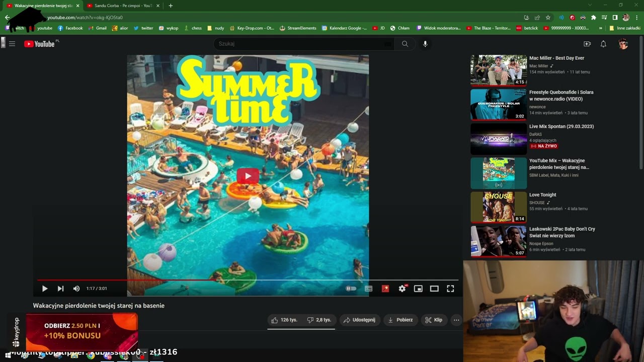
Task: Open the chess bookmark
Action: [193, 28]
